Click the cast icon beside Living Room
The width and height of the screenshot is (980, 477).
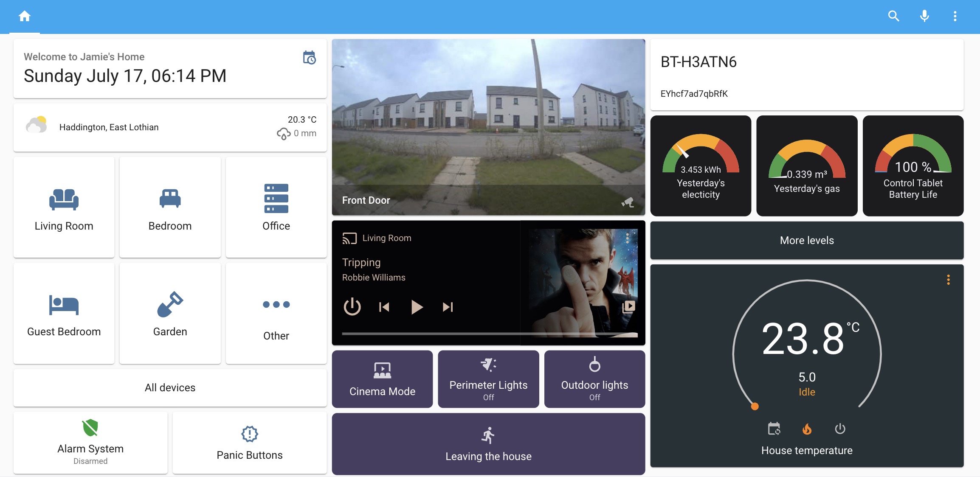click(x=349, y=238)
